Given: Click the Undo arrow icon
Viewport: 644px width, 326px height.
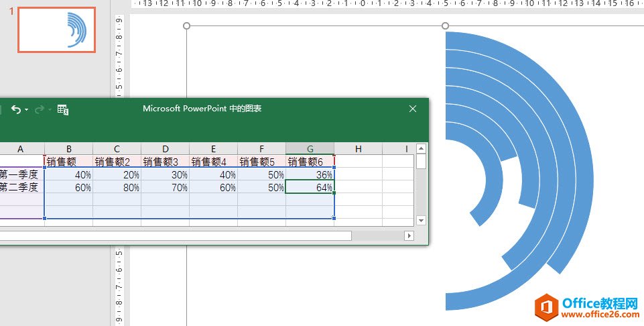Looking at the screenshot, I should (x=16, y=109).
